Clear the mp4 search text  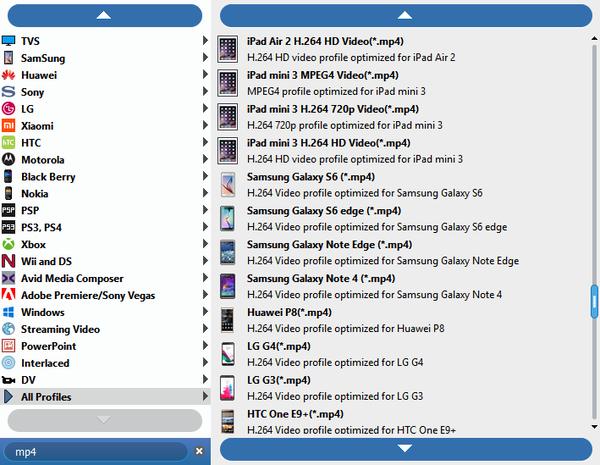199,451
